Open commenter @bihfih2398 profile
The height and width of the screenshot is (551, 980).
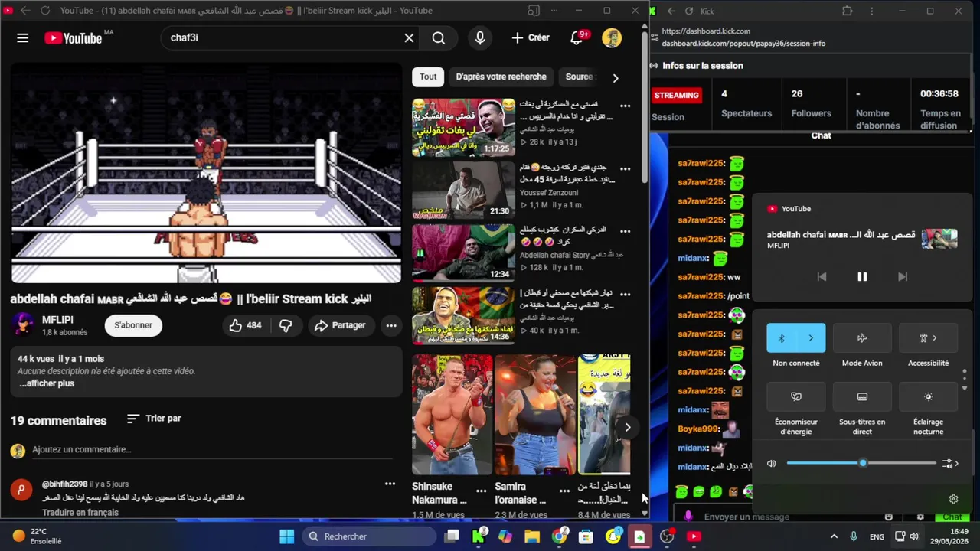(x=64, y=484)
